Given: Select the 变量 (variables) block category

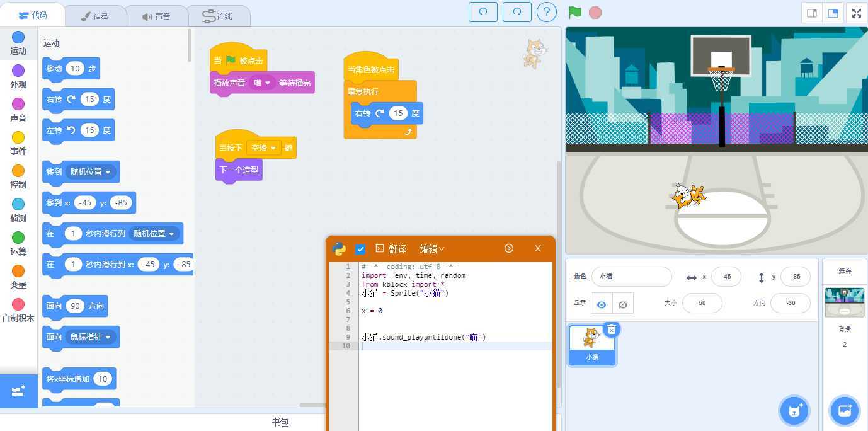Looking at the screenshot, I should click(18, 277).
